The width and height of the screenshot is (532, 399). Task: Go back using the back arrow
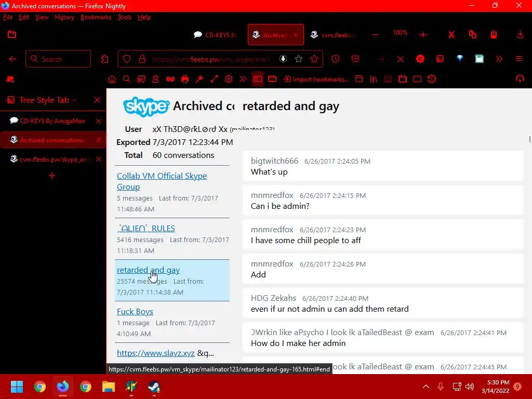coord(13,59)
